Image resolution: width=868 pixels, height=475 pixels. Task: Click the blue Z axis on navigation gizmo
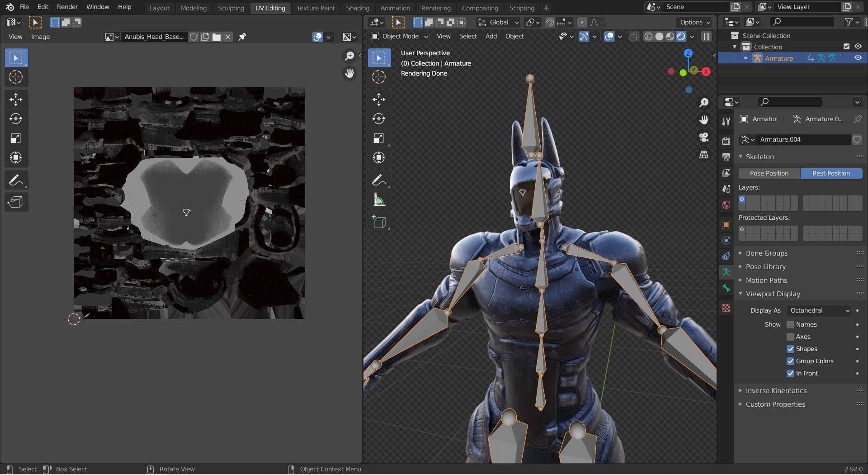pos(688,53)
